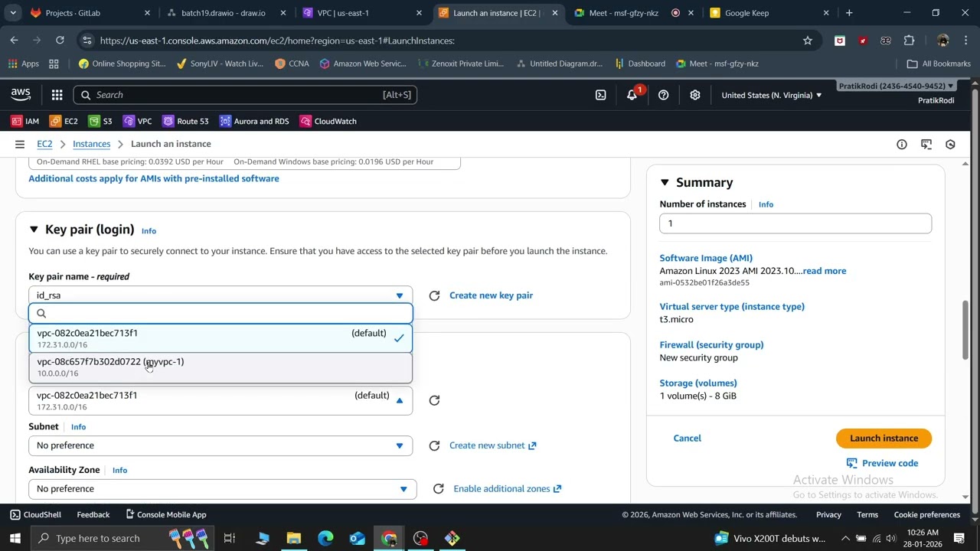The width and height of the screenshot is (980, 551).
Task: Open Windows Task View
Action: pos(229,538)
